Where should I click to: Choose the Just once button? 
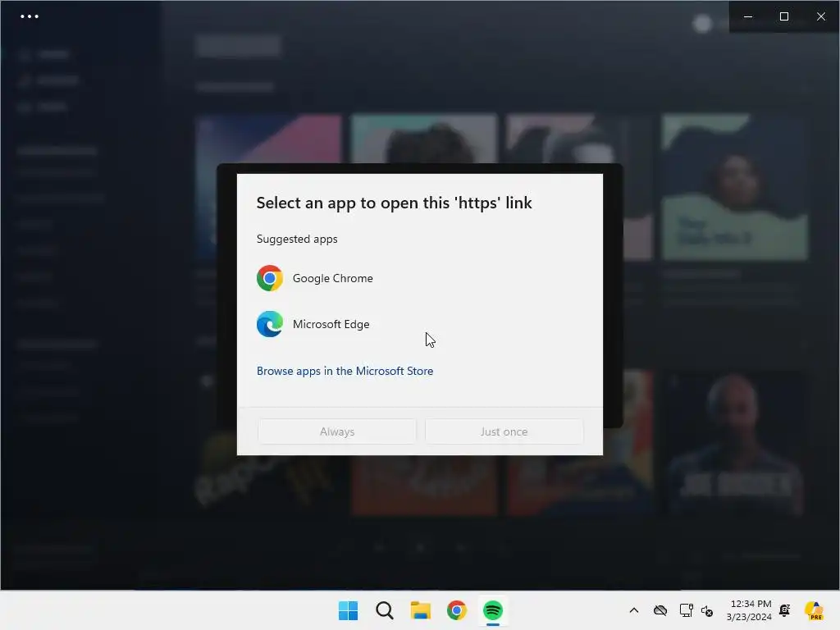coord(504,431)
